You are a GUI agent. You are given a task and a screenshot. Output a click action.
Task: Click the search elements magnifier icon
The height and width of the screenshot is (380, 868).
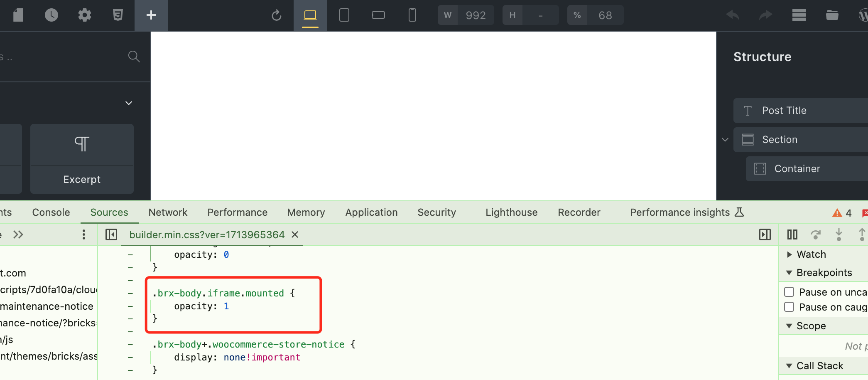click(x=134, y=56)
